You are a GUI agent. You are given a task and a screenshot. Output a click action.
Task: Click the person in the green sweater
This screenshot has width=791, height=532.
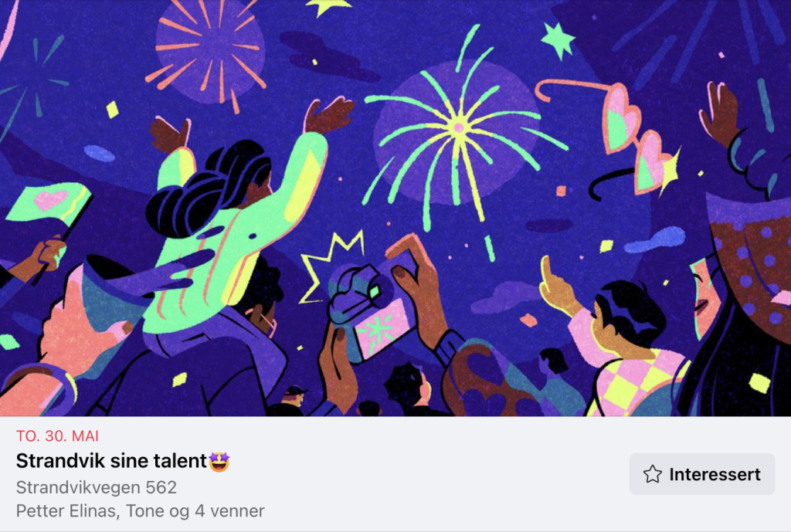pos(237,217)
